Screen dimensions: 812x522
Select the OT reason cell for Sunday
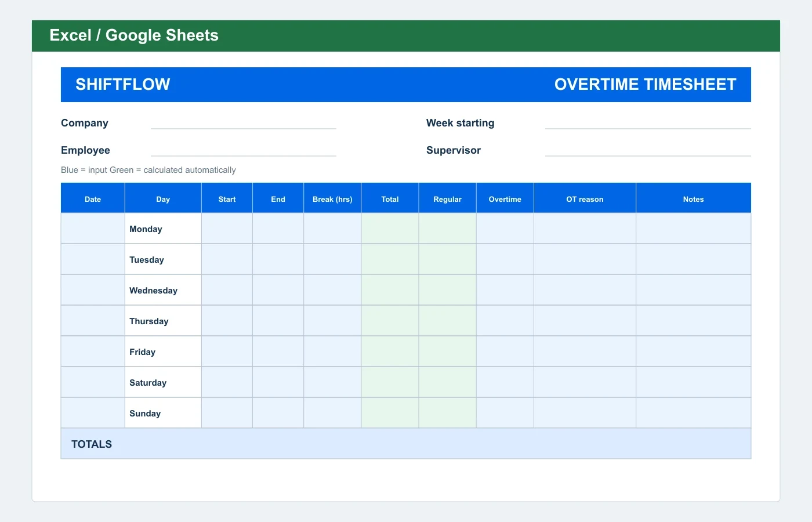(585, 413)
